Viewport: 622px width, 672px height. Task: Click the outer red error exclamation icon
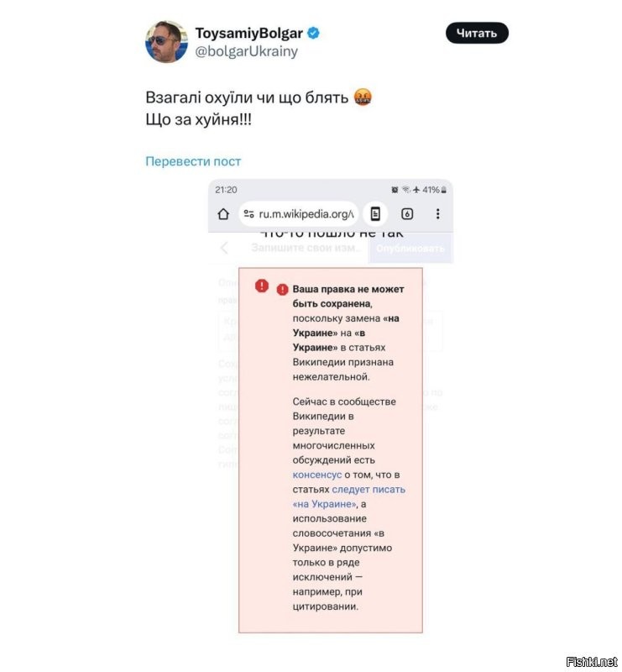261,286
